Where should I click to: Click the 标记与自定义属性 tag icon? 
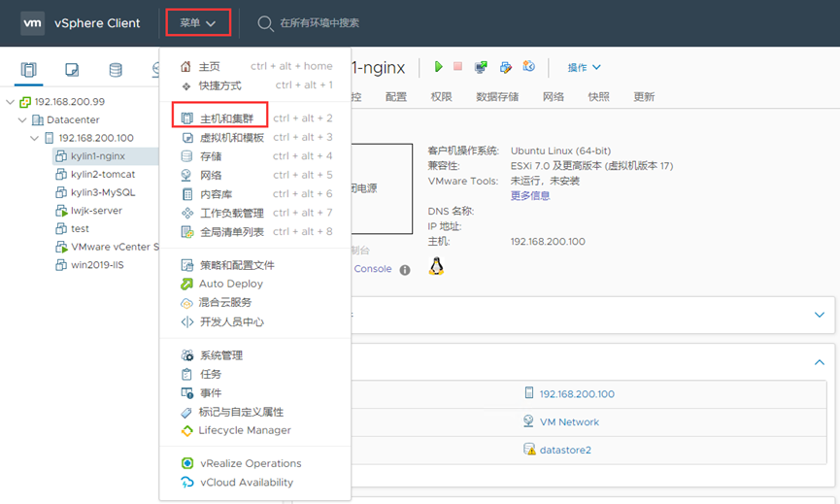[186, 413]
